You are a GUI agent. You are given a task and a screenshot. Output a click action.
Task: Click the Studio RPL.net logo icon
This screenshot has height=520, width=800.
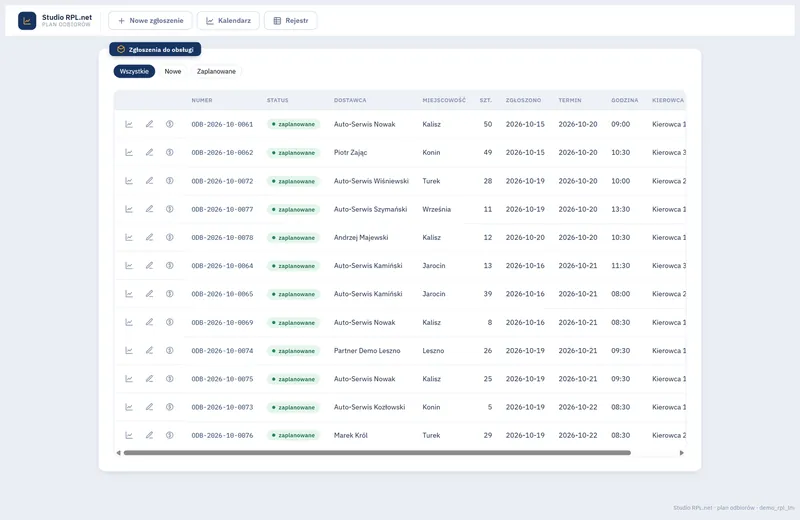[27, 21]
